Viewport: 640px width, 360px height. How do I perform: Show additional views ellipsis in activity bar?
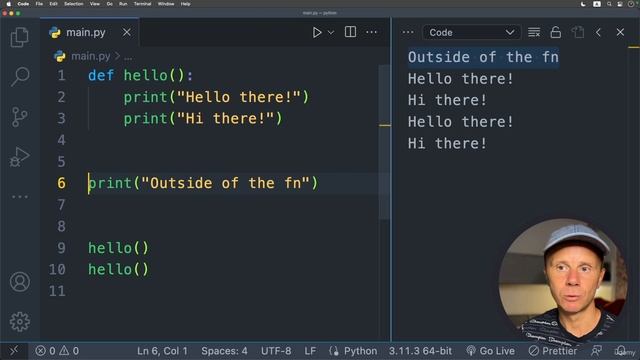pos(20,197)
